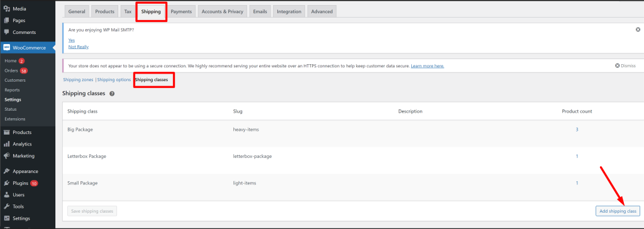Click the Plugins plug icon
This screenshot has height=229, width=644.
(7, 183)
